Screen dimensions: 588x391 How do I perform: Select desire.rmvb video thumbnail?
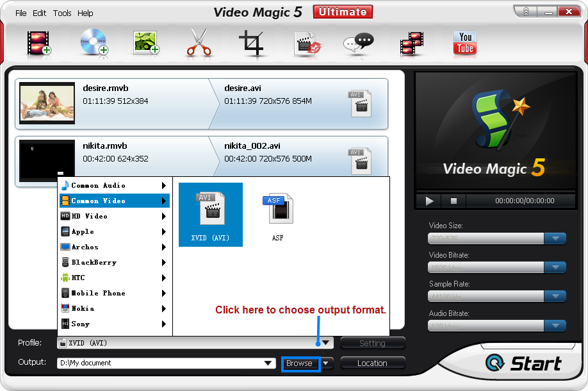pos(47,103)
